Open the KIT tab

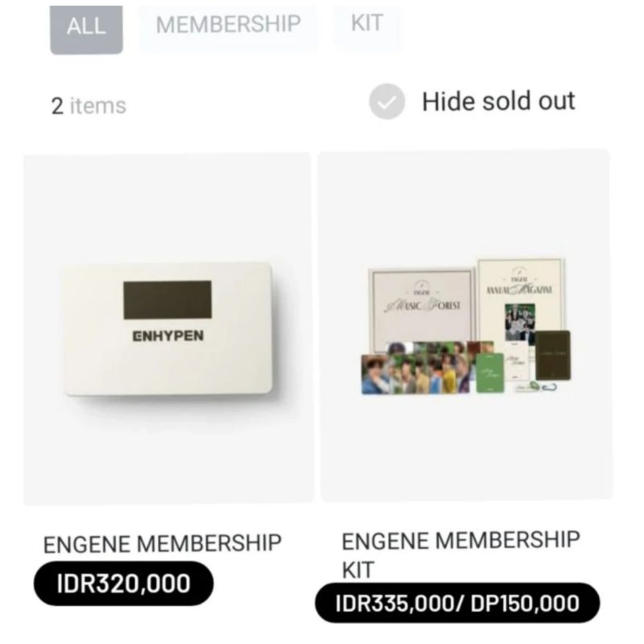pyautogui.click(x=367, y=24)
